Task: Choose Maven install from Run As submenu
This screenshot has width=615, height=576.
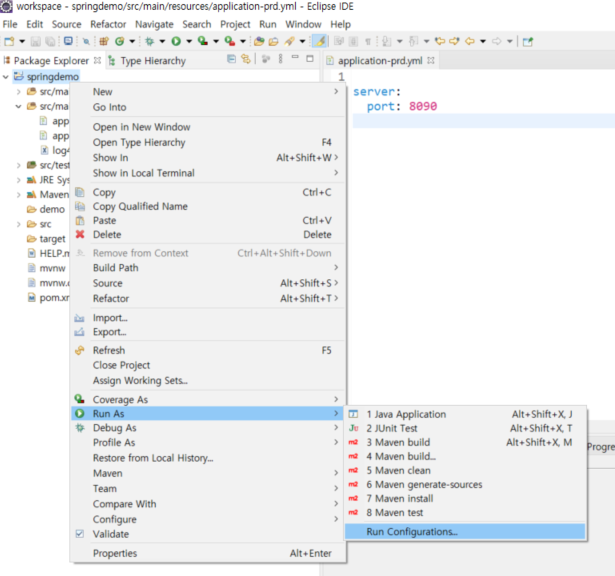Action: click(x=399, y=499)
